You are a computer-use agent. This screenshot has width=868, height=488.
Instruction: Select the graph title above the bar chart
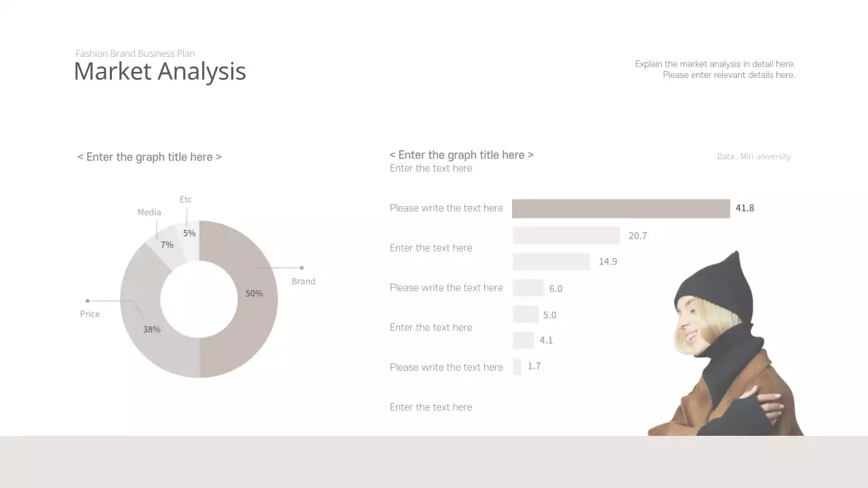click(x=461, y=155)
